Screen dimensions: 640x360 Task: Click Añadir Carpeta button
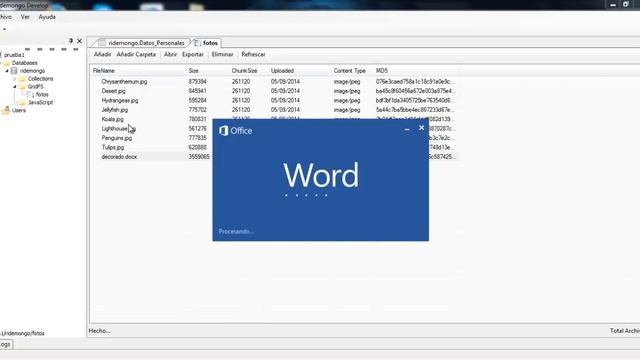click(x=136, y=54)
